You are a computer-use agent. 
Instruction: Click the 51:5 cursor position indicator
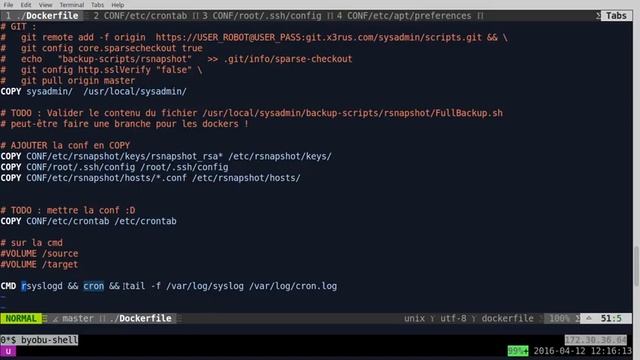point(611,318)
